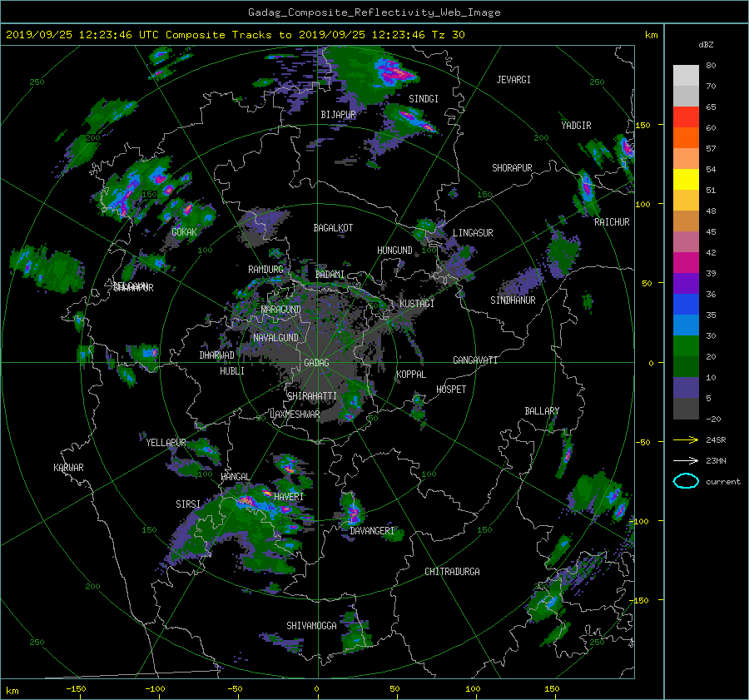Click the RAICHUR city label
Screen dimensions: 749x700
coord(612,222)
